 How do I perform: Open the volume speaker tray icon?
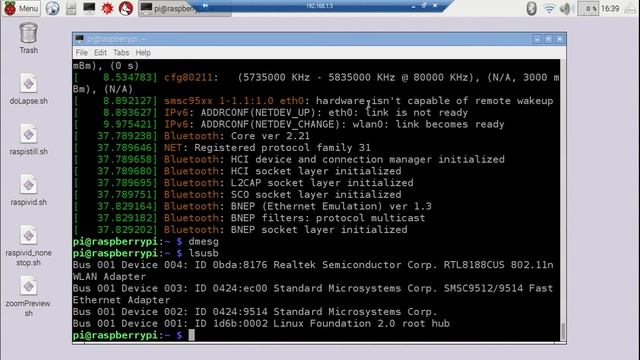click(566, 9)
